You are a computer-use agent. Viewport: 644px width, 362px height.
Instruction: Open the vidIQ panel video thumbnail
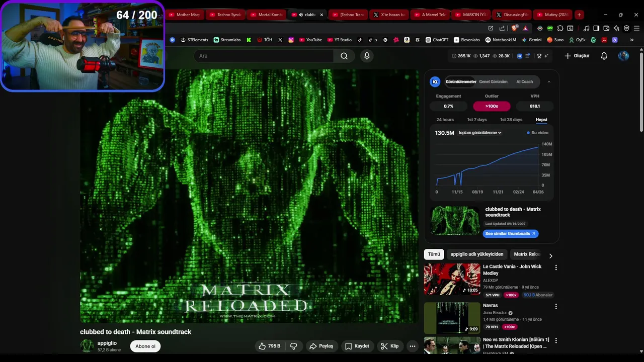pos(455,221)
